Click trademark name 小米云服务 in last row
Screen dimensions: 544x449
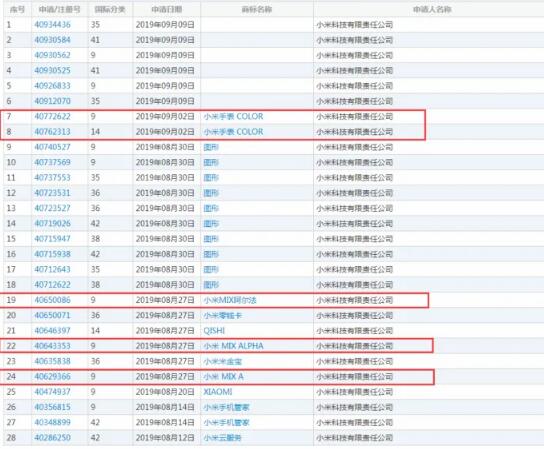[x=222, y=438]
